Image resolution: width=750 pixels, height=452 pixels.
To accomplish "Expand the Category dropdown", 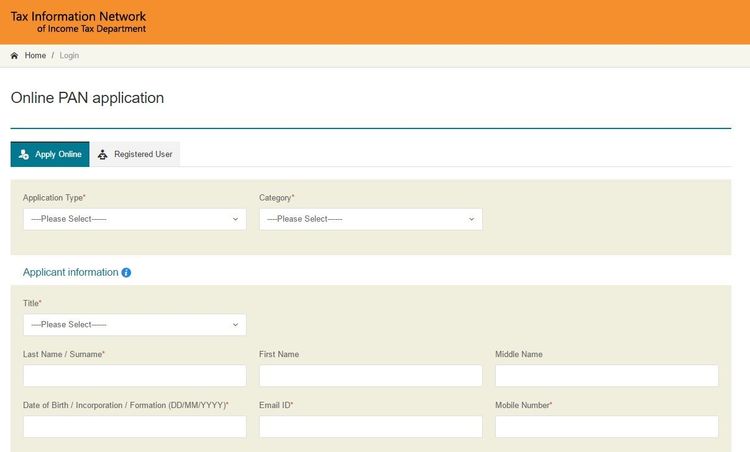I will (370, 219).
